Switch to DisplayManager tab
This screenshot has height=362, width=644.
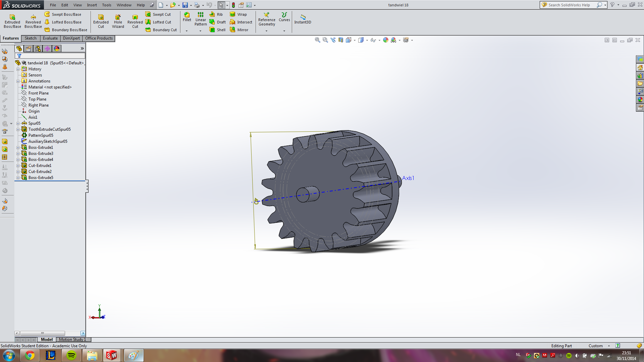click(57, 49)
